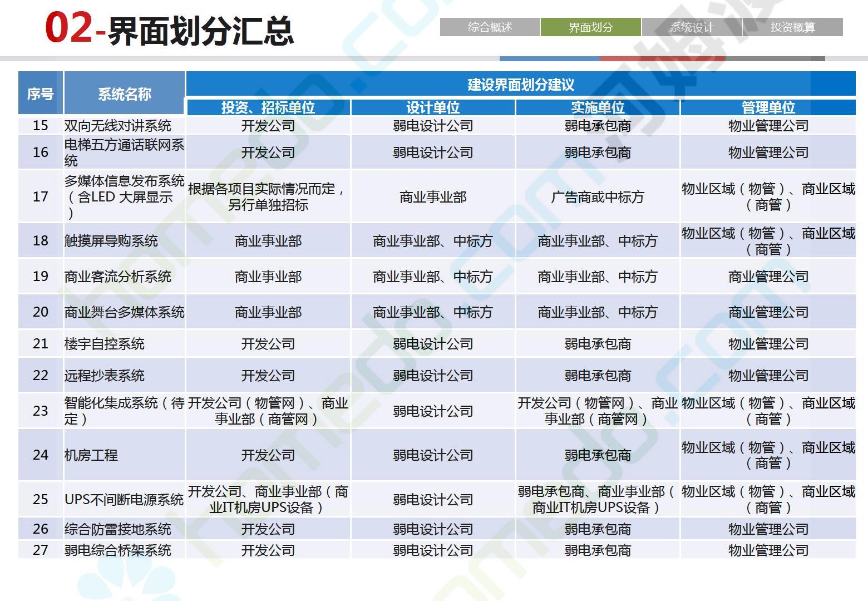The width and height of the screenshot is (868, 601).
Task: Click 商业管理公司 in row 20
Action: [x=768, y=312]
